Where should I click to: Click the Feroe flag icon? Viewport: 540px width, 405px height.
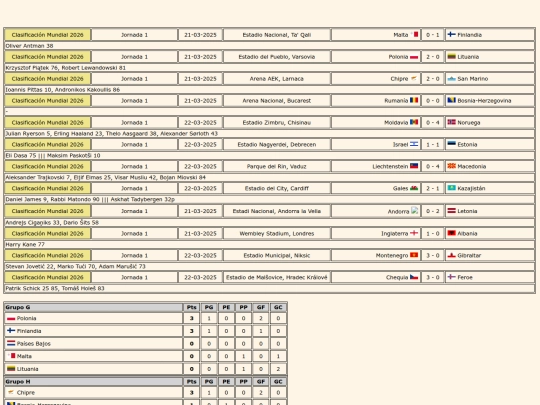(451, 277)
